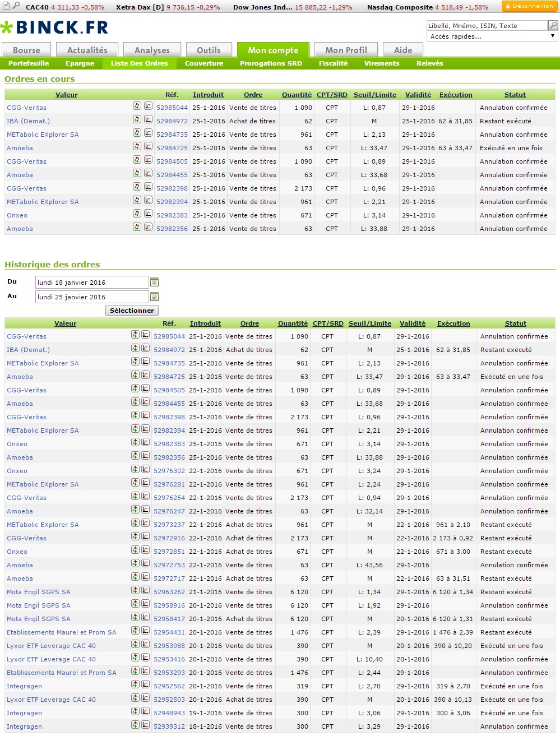Click the trade icon for order 52973237
This screenshot has width=560, height=736.
pyautogui.click(x=135, y=523)
